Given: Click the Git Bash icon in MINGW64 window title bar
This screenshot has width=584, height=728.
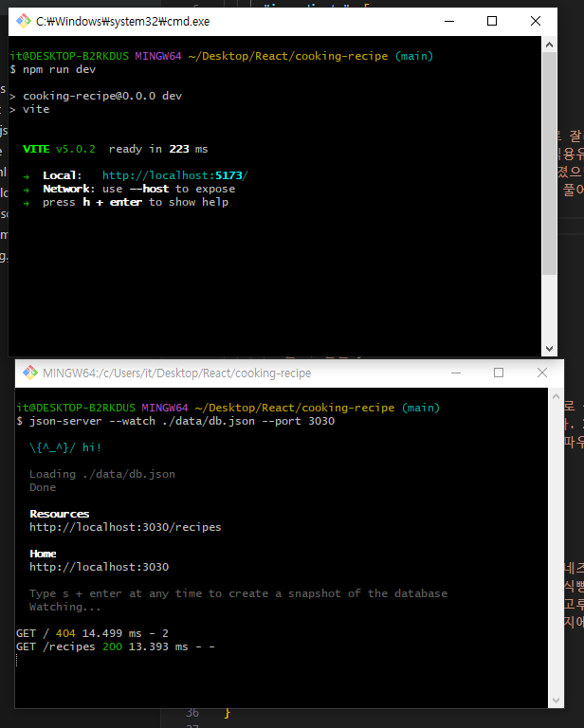Looking at the screenshot, I should click(30, 373).
